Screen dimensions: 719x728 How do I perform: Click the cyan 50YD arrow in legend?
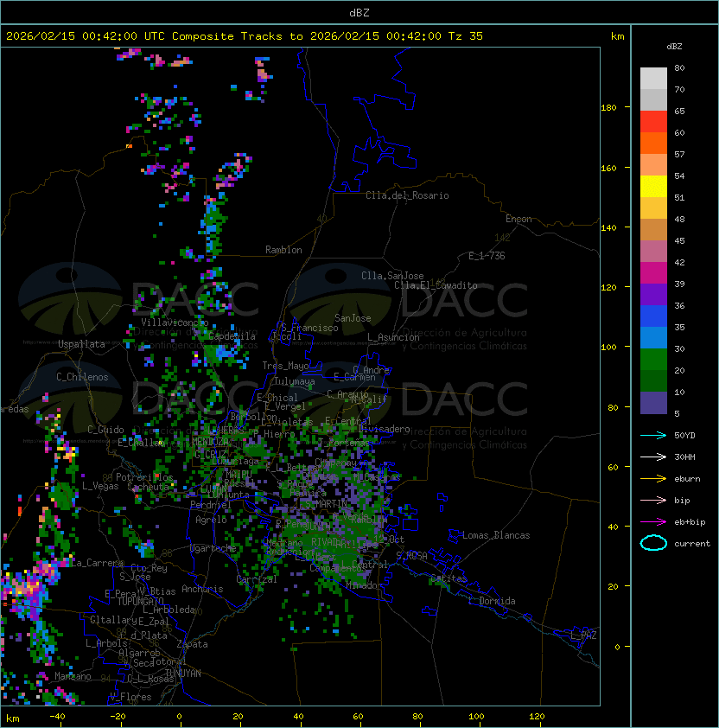point(653,435)
